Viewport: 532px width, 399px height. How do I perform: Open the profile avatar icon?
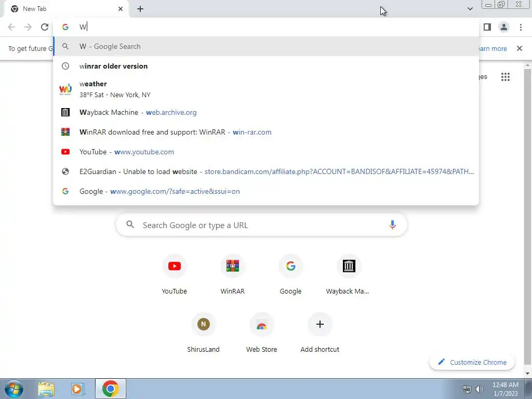click(504, 27)
